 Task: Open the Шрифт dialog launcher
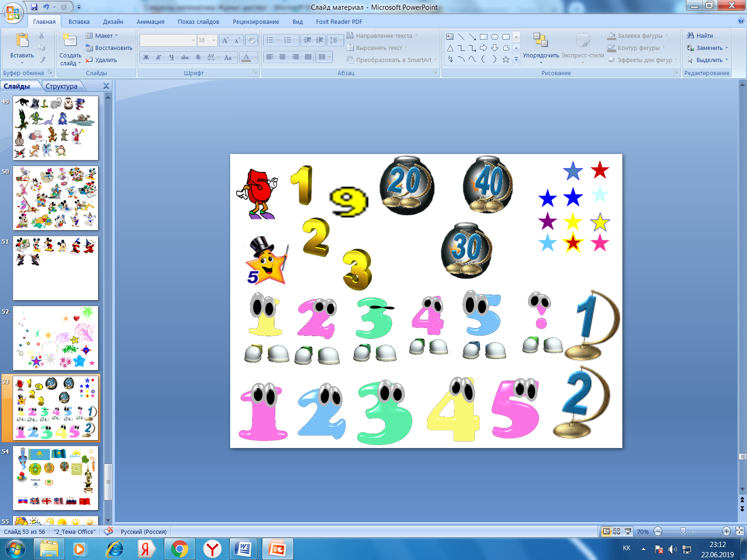click(x=255, y=72)
